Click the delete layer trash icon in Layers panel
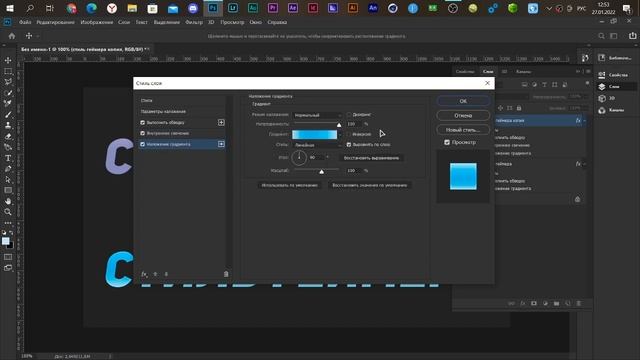 point(578,303)
